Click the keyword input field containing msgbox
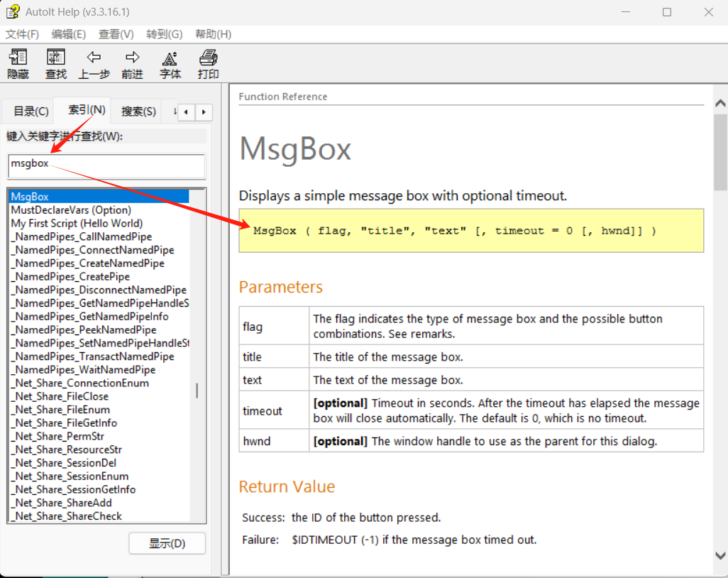The width and height of the screenshot is (728, 578). pyautogui.click(x=106, y=166)
